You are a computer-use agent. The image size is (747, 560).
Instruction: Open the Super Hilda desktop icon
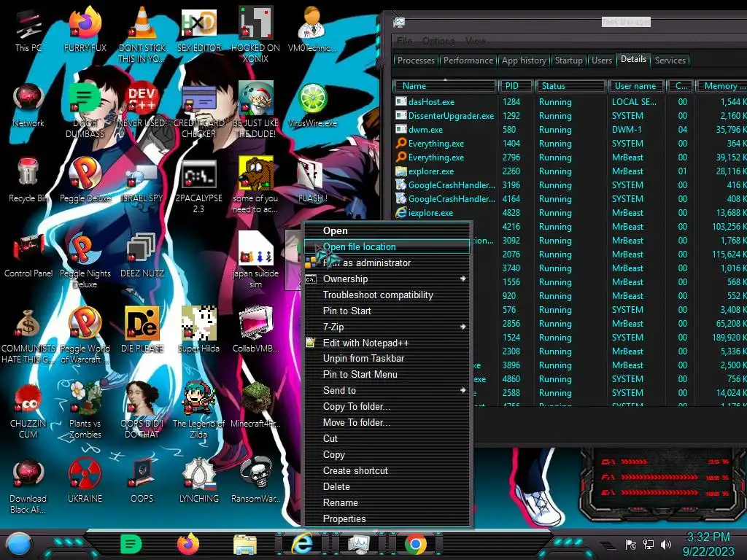tap(198, 330)
